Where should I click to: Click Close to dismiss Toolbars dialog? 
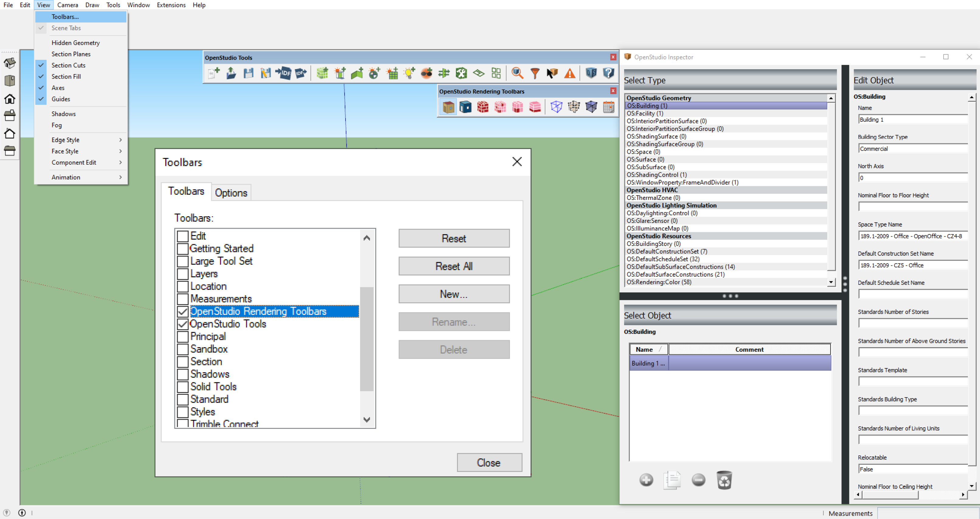(489, 462)
